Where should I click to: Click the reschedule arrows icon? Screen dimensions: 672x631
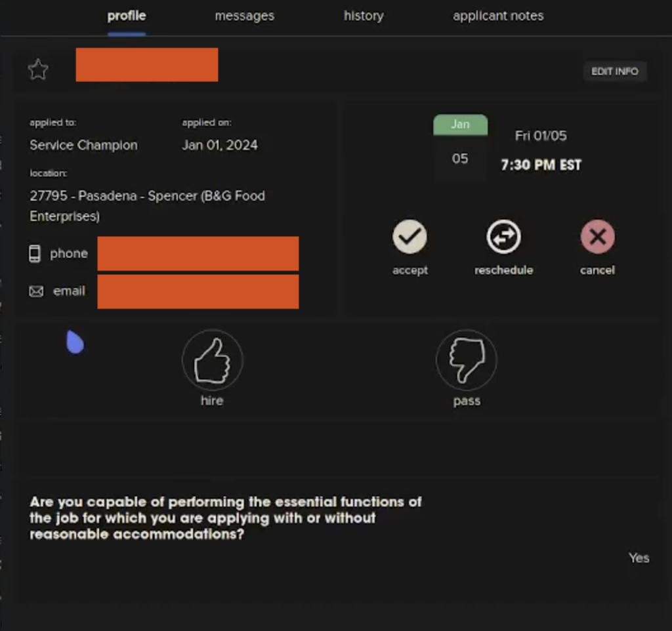[x=503, y=237]
